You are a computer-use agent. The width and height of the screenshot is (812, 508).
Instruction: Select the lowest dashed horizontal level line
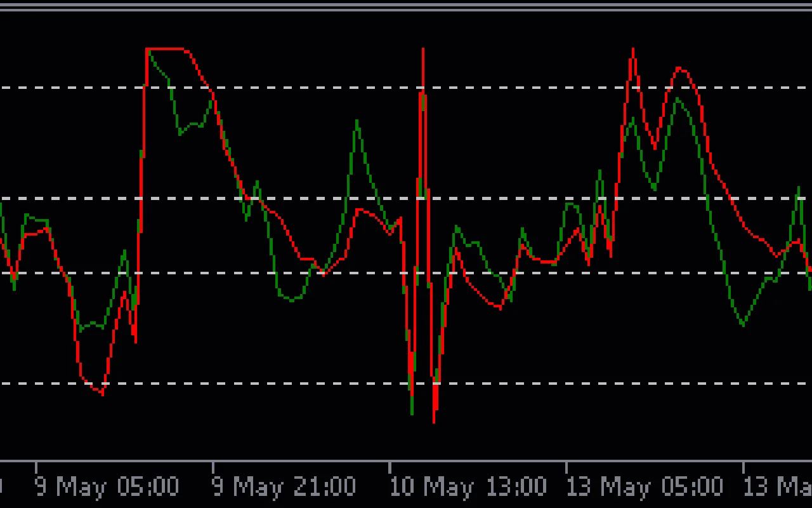tap(254, 384)
